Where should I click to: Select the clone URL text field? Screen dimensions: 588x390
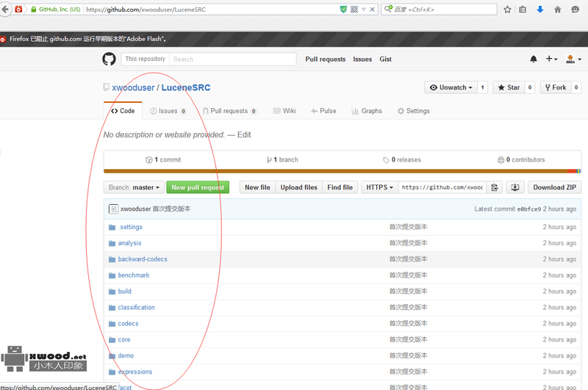(x=442, y=187)
